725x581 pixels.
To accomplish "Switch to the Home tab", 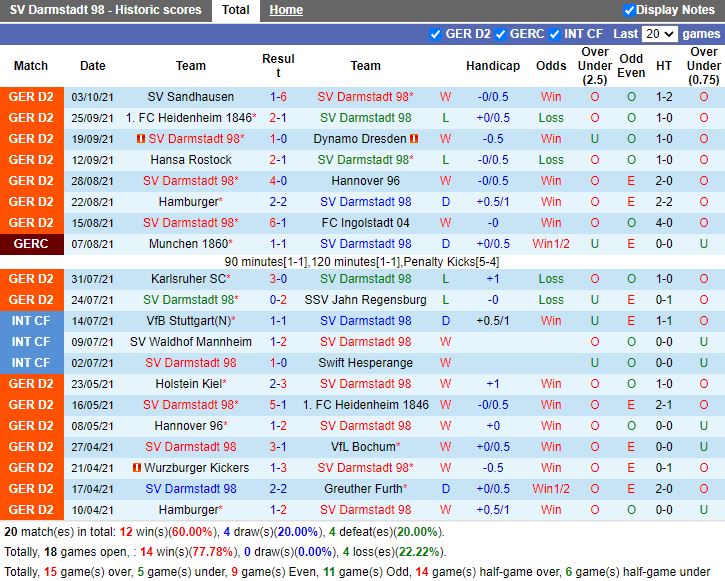I will pyautogui.click(x=286, y=10).
